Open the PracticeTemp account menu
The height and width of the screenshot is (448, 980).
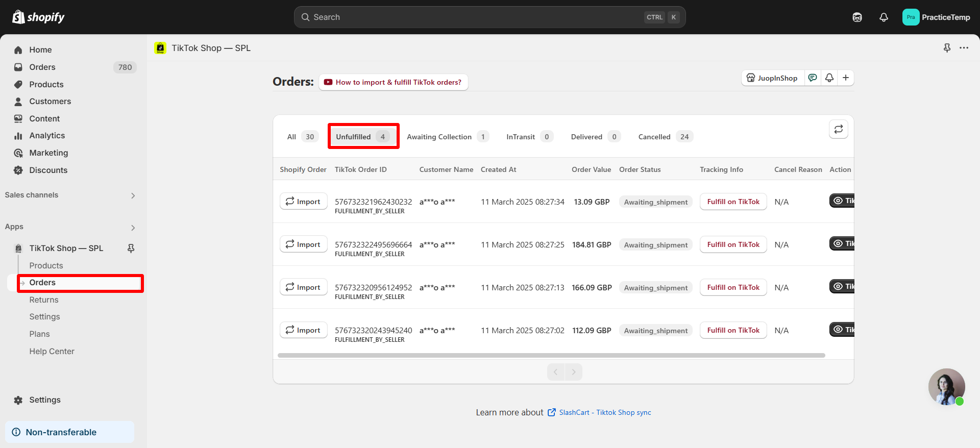pos(936,17)
